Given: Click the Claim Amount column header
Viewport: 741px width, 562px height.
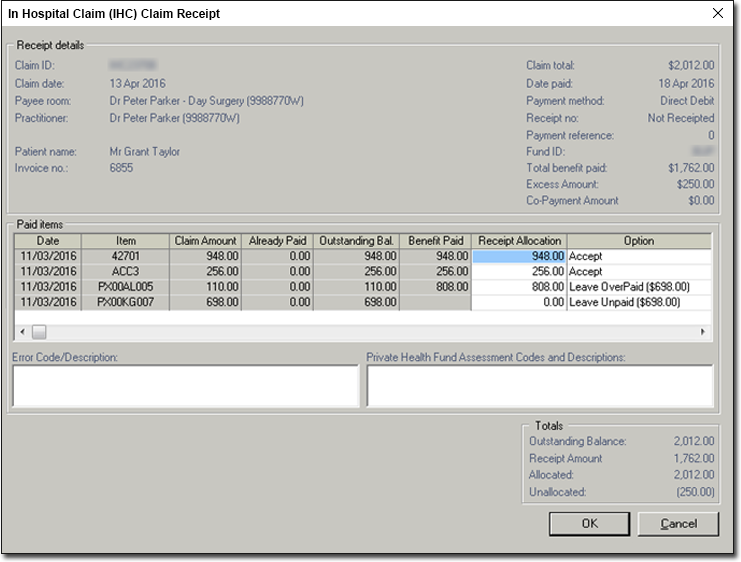Looking at the screenshot, I should [205, 241].
